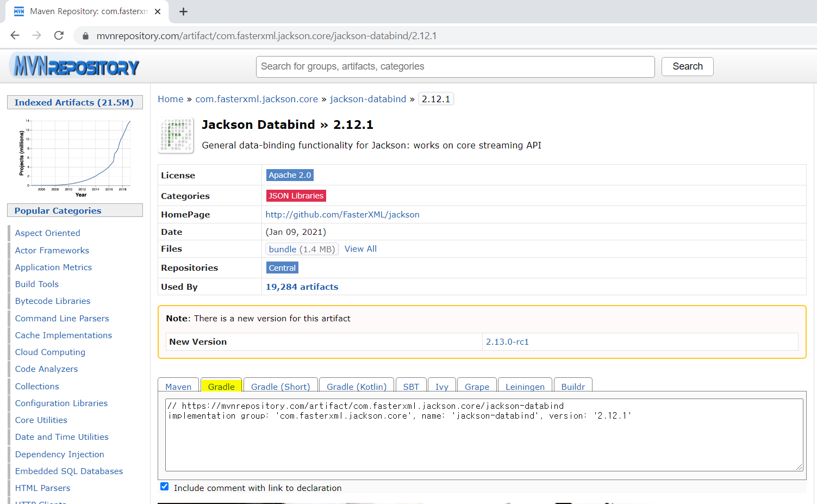Open a new browser tab
817x504 pixels.
(183, 11)
